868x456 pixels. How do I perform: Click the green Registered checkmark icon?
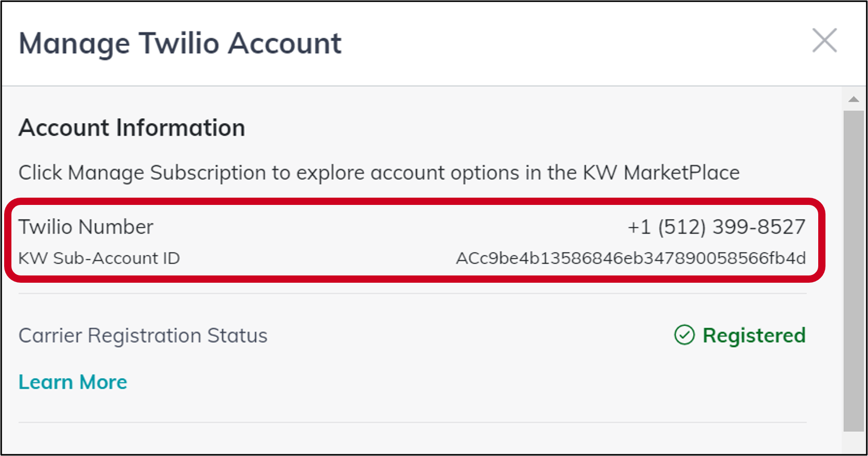pos(684,335)
